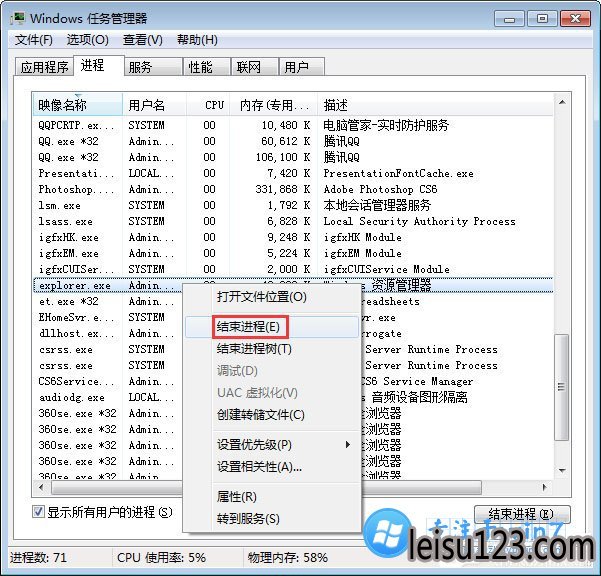Screen dimensions: 601x576
Task: Choose 设置相关性(A)... in the context menu
Action: 271,467
